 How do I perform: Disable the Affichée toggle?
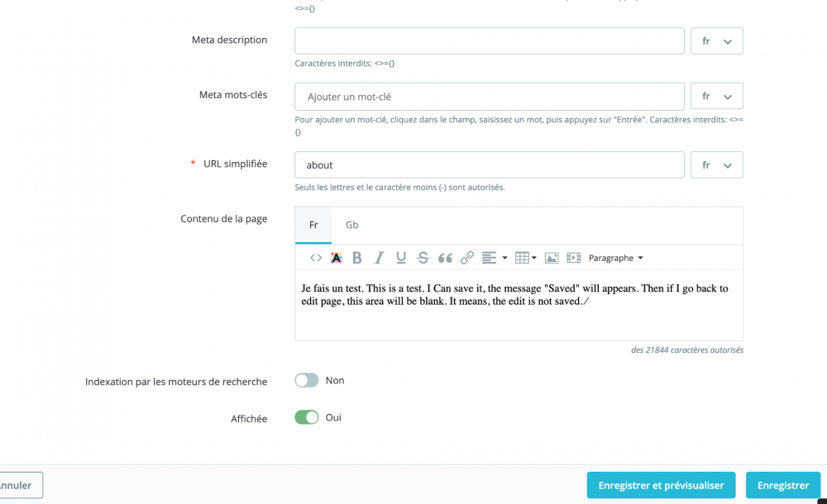click(x=307, y=417)
